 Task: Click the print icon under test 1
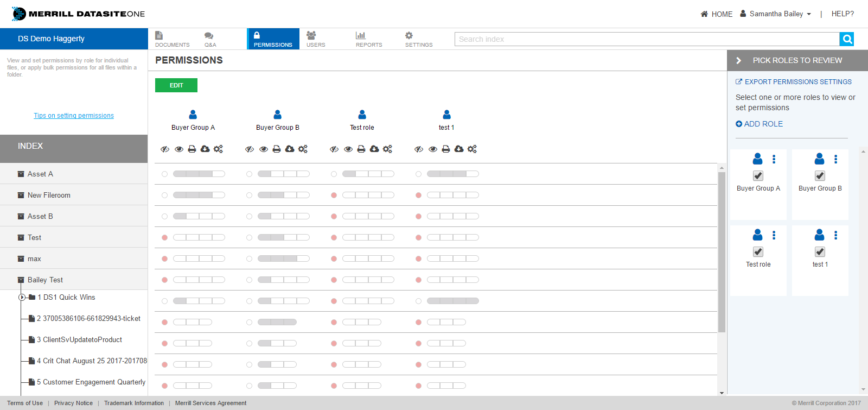[x=446, y=149]
